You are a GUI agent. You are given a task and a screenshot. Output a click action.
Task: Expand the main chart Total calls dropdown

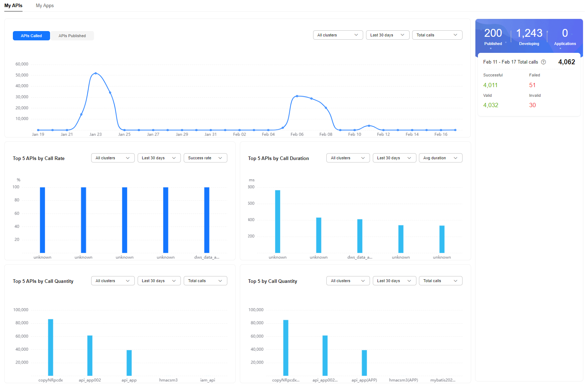[x=437, y=35]
